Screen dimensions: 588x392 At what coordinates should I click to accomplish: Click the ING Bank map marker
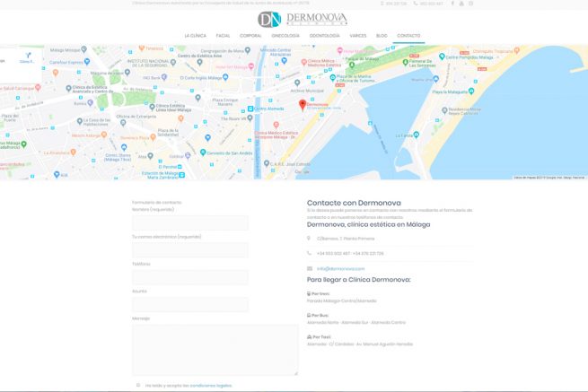(164, 77)
